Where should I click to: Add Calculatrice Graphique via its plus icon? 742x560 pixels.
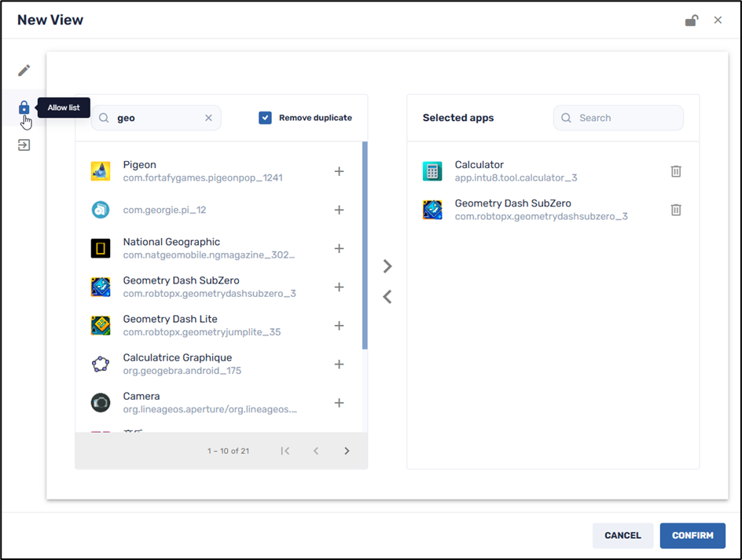point(339,364)
